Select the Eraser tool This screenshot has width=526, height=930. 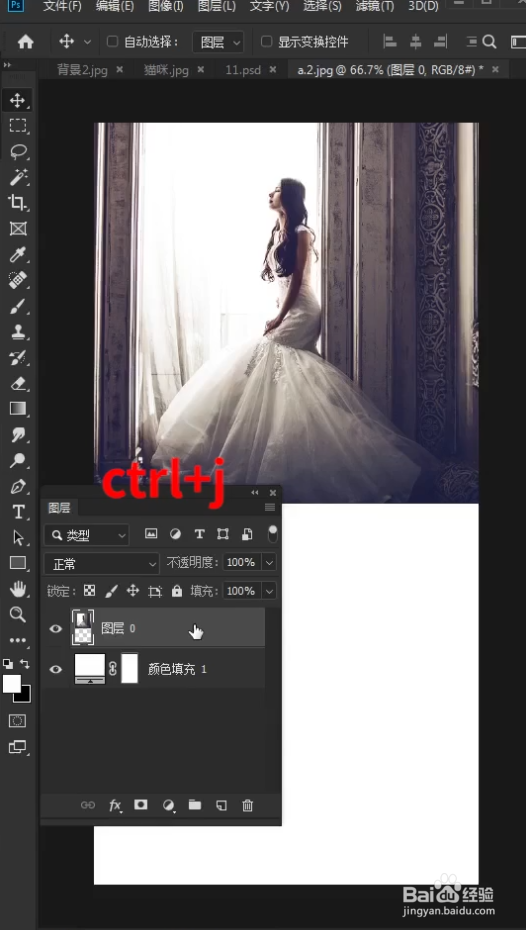pyautogui.click(x=17, y=383)
